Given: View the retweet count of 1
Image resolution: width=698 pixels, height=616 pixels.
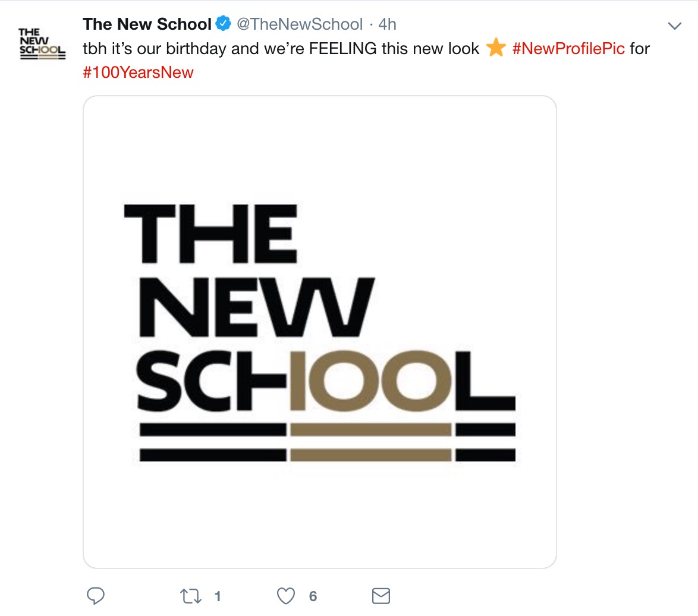Looking at the screenshot, I should 218,596.
